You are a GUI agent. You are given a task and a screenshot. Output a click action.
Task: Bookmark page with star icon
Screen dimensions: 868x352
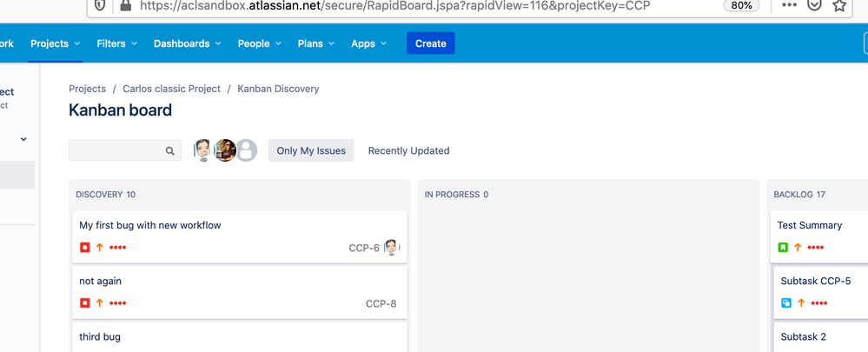coord(839,5)
